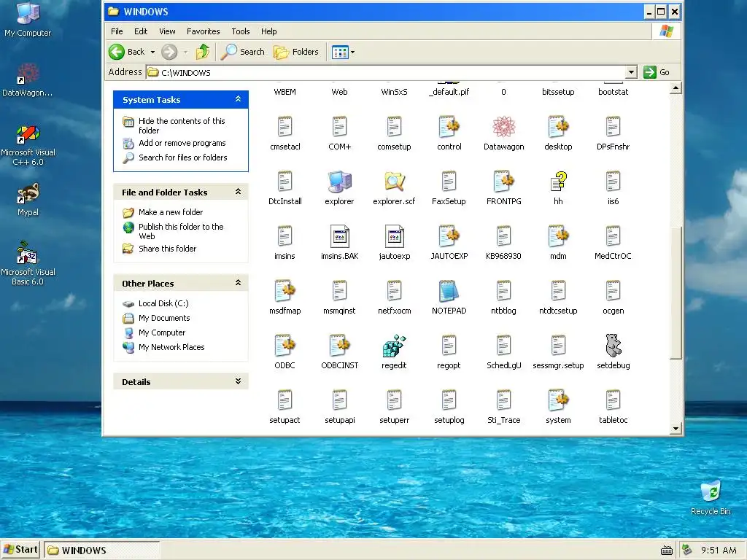
Task: Open Microsoft Visual Basic 6.0 desktop shortcut
Action: tap(28, 263)
